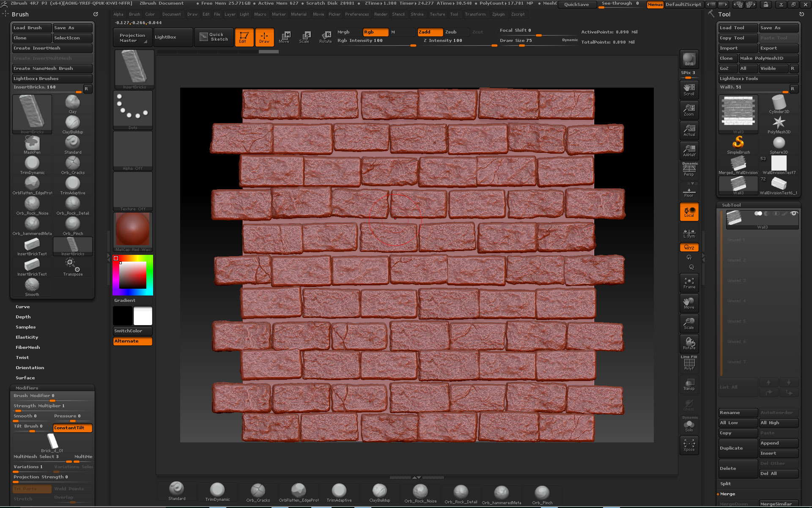Set view to AAHalf
Viewport: 812px width, 508px height.
[689, 151]
